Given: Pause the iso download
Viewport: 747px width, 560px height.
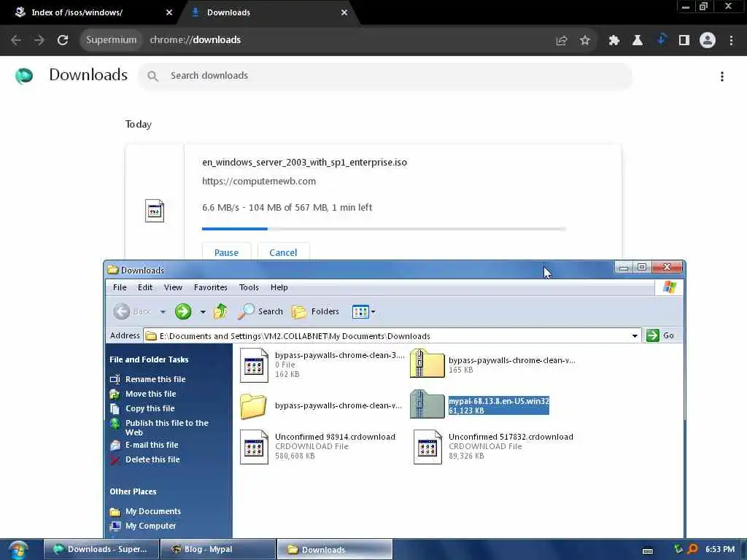Looking at the screenshot, I should click(x=226, y=252).
